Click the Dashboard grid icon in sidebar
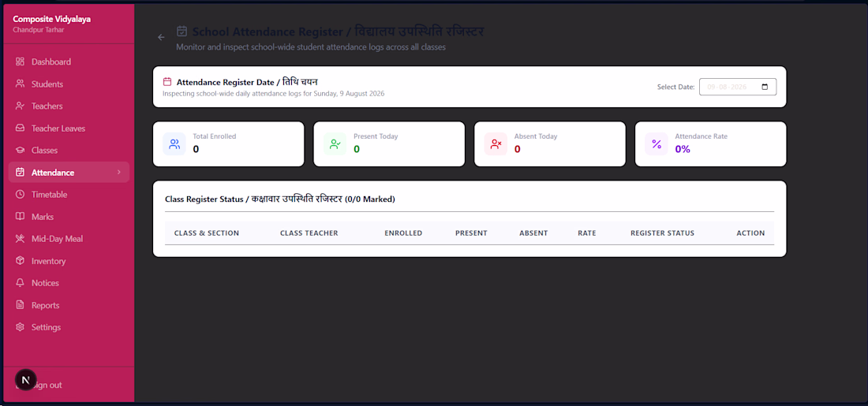This screenshot has height=406, width=868. (x=20, y=62)
